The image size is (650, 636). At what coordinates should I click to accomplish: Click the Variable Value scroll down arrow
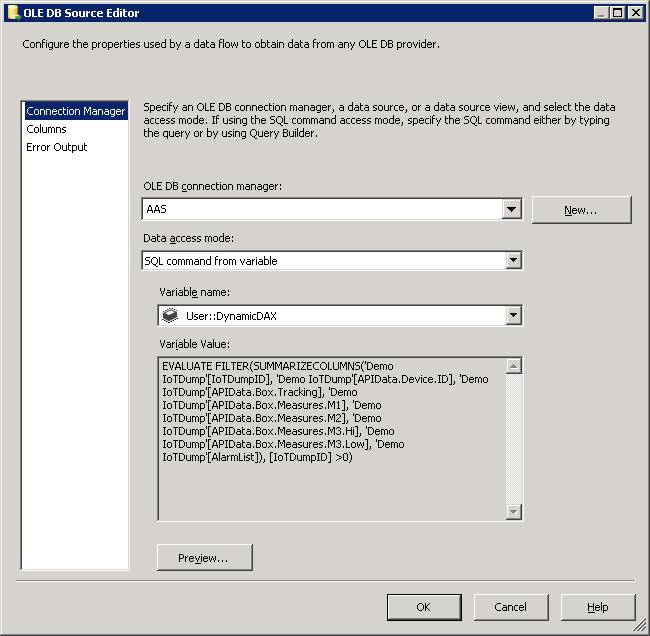pos(514,512)
